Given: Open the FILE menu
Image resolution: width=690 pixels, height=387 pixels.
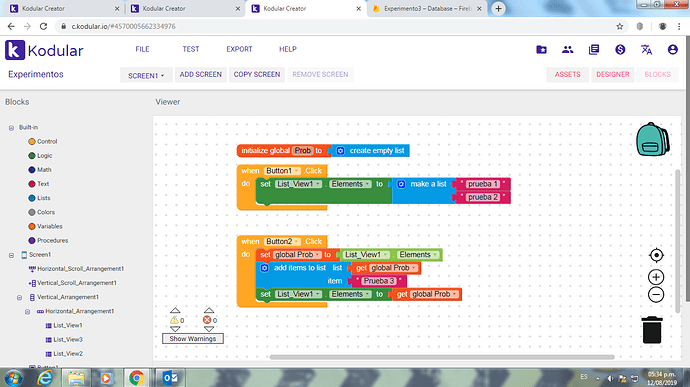Looking at the screenshot, I should point(142,49).
